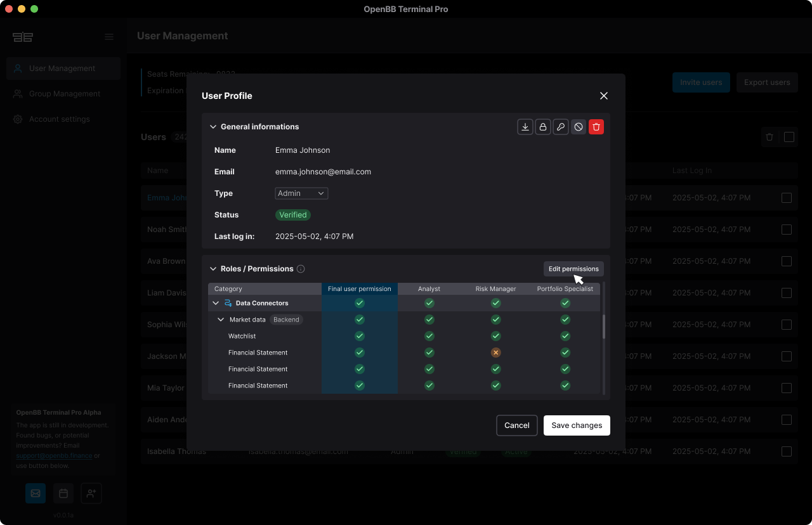
Task: Click the Category column header
Action: tap(265, 288)
